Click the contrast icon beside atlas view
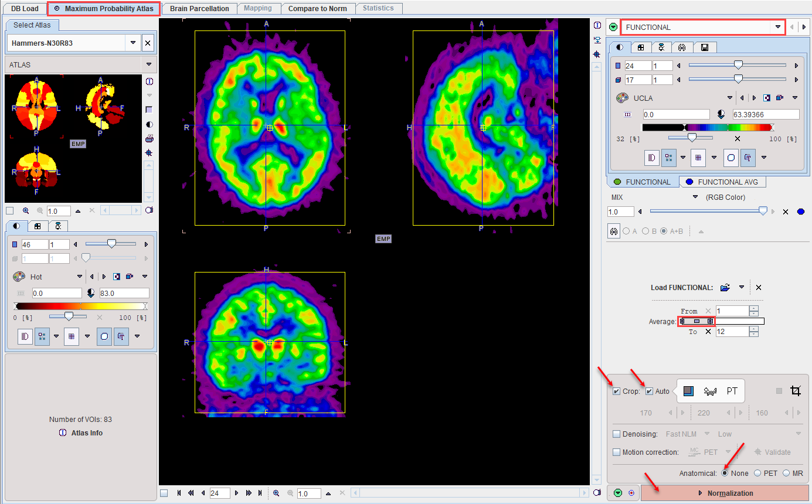The image size is (812, 504). click(x=150, y=124)
